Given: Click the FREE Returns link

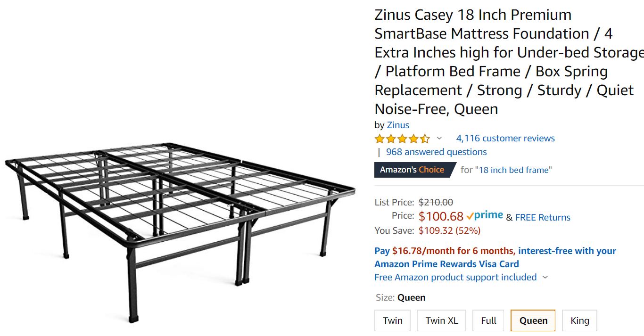Looking at the screenshot, I should pos(543,217).
